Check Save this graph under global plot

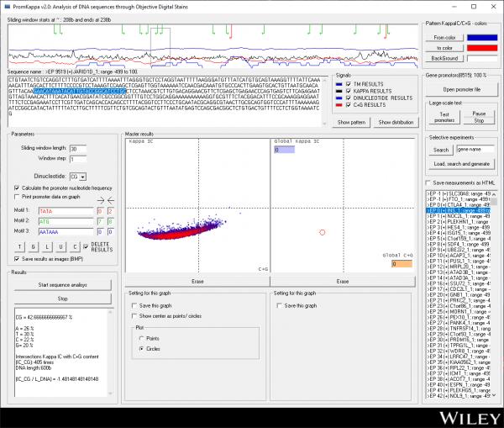280,306
